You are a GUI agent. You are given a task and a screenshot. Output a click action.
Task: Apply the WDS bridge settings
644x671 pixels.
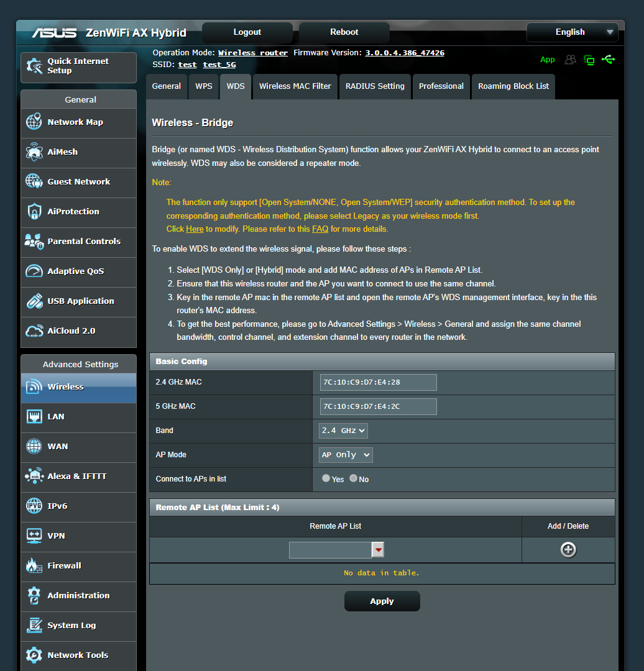(x=382, y=601)
